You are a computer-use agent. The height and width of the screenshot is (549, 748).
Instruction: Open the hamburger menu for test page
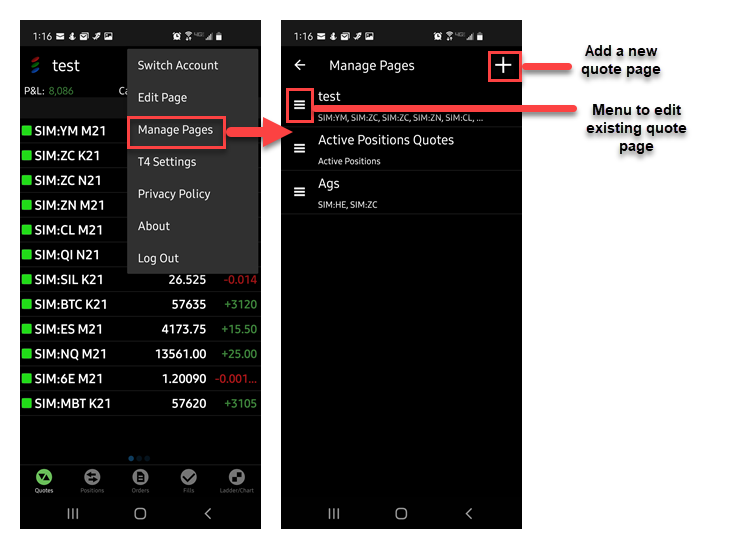(x=299, y=104)
